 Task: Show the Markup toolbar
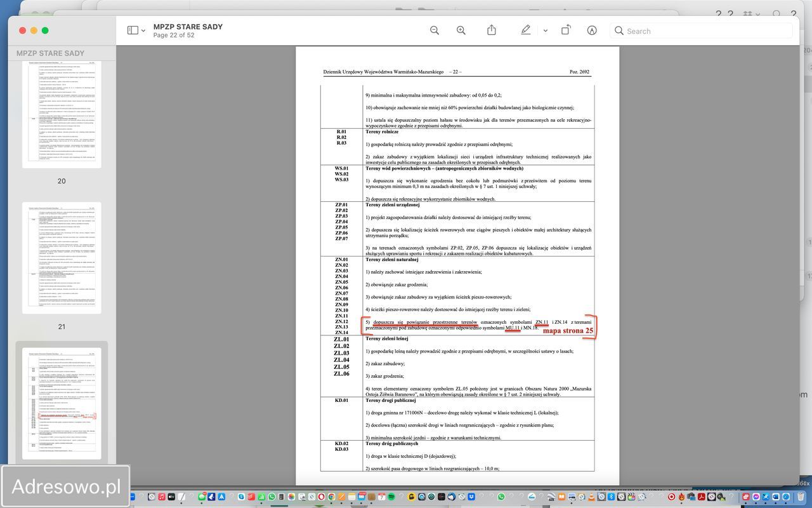click(592, 30)
